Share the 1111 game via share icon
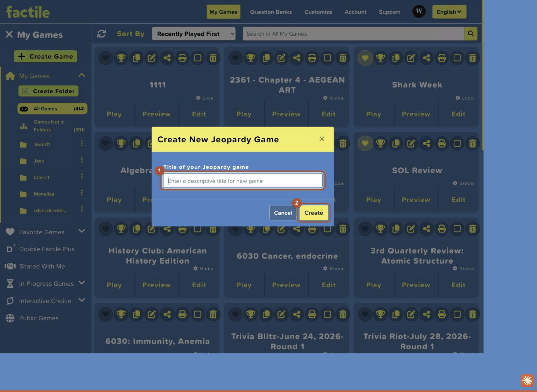 click(167, 58)
